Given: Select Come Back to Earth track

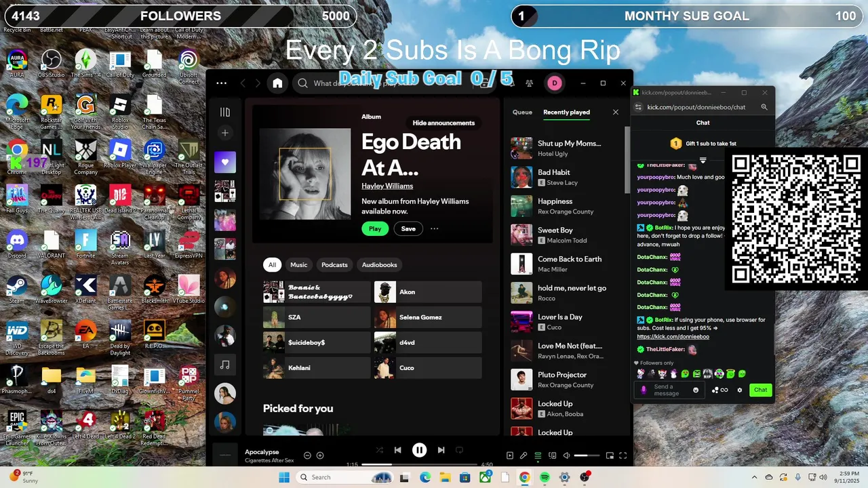Looking at the screenshot, I should (566, 264).
